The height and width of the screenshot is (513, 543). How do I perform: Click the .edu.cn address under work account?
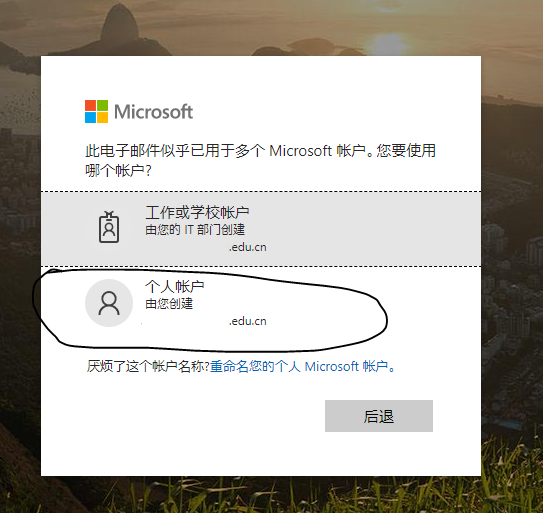coord(248,247)
